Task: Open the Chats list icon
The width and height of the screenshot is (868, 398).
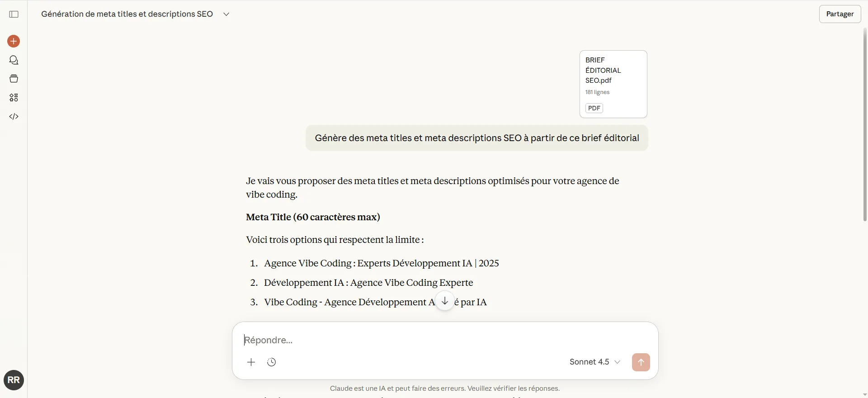Action: (14, 60)
